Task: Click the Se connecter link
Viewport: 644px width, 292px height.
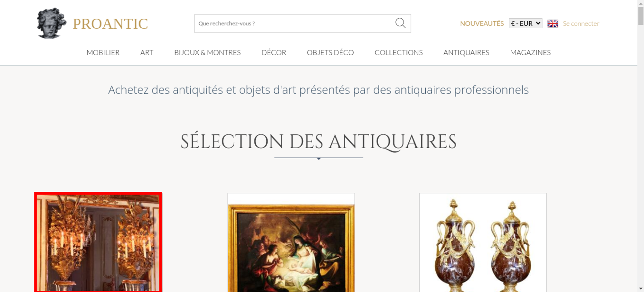Action: pos(581,23)
